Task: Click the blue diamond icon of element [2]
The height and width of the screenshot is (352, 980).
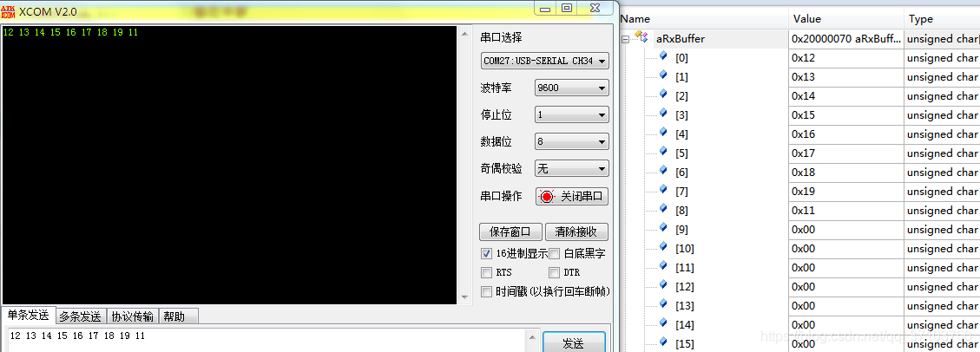Action: [663, 95]
